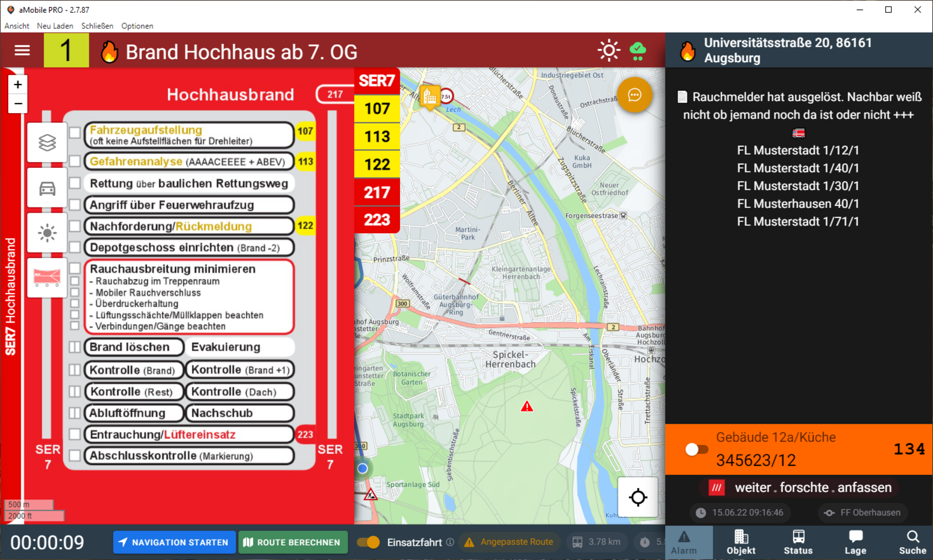Click the map layers icon
Screen dimensions: 933x560
47,142
